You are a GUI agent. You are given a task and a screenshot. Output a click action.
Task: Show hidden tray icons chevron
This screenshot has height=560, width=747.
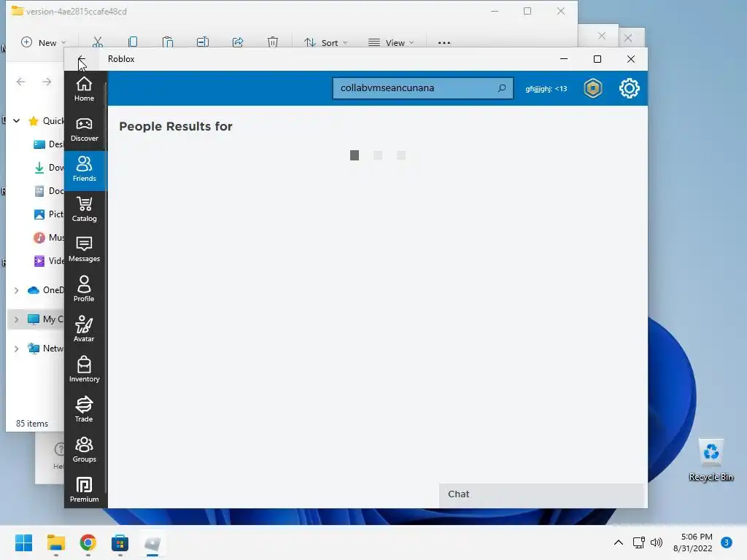tap(619, 542)
